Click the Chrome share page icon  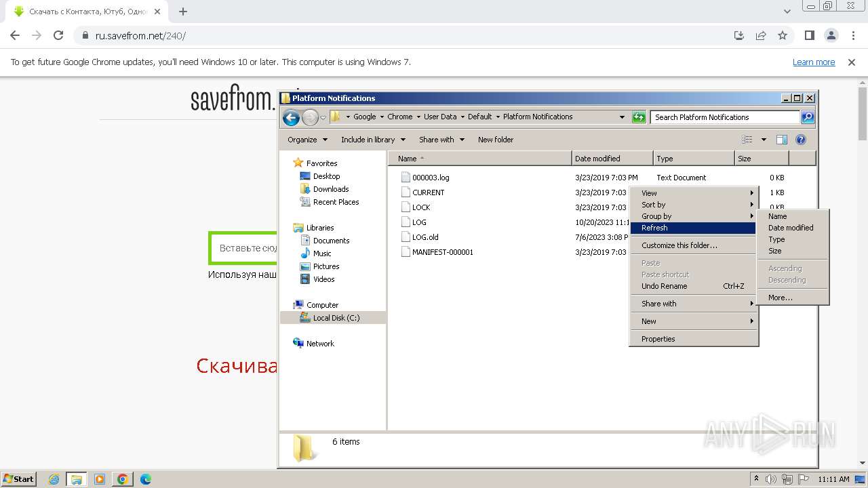pyautogui.click(x=761, y=35)
